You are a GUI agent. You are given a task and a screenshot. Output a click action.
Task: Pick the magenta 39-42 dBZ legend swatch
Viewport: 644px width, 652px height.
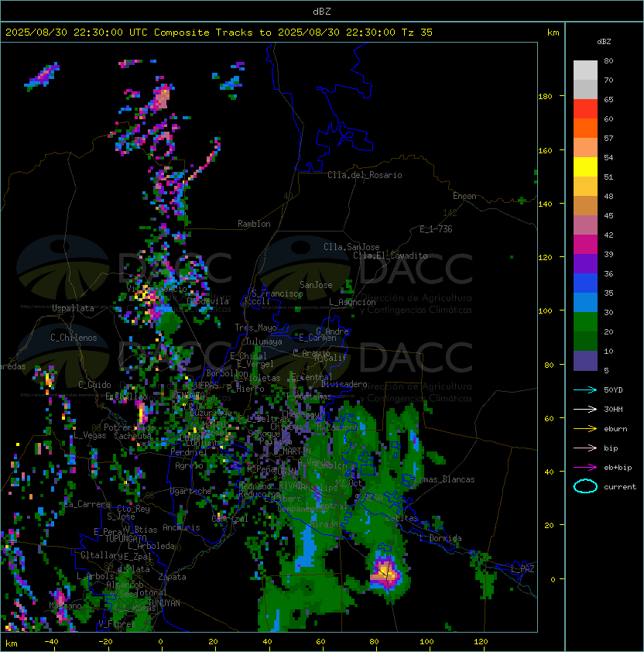click(585, 245)
